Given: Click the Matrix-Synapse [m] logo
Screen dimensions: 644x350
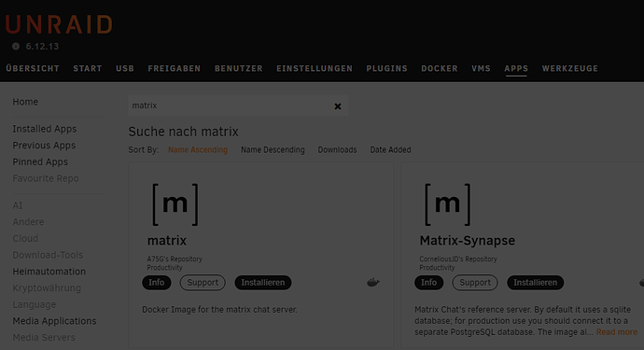Looking at the screenshot, I should tap(448, 204).
